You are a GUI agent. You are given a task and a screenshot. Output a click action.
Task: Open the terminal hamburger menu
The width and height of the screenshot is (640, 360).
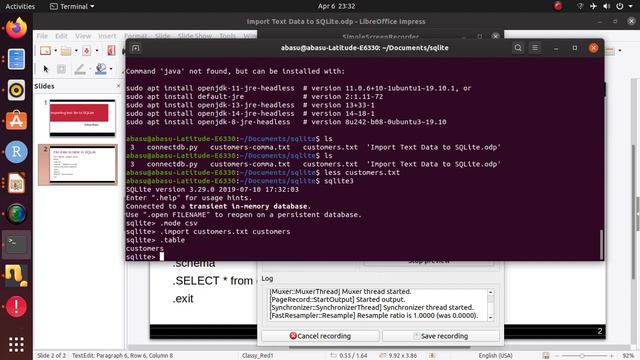point(535,48)
